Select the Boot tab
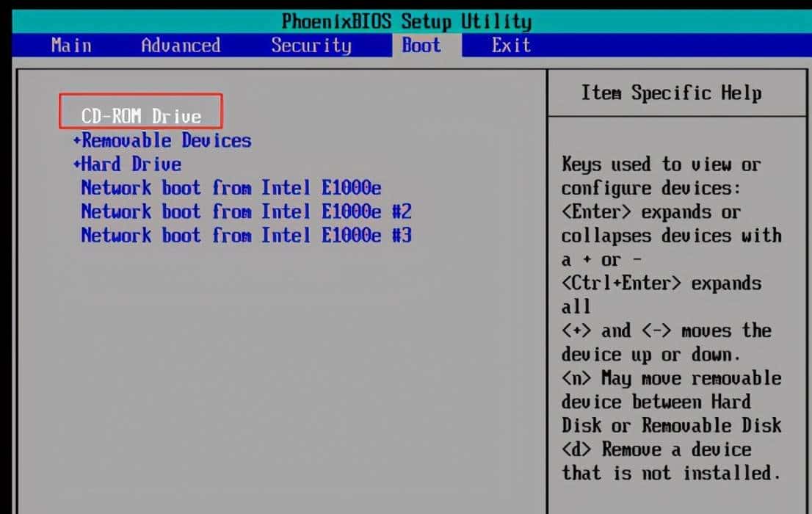The height and width of the screenshot is (514, 812). tap(421, 46)
